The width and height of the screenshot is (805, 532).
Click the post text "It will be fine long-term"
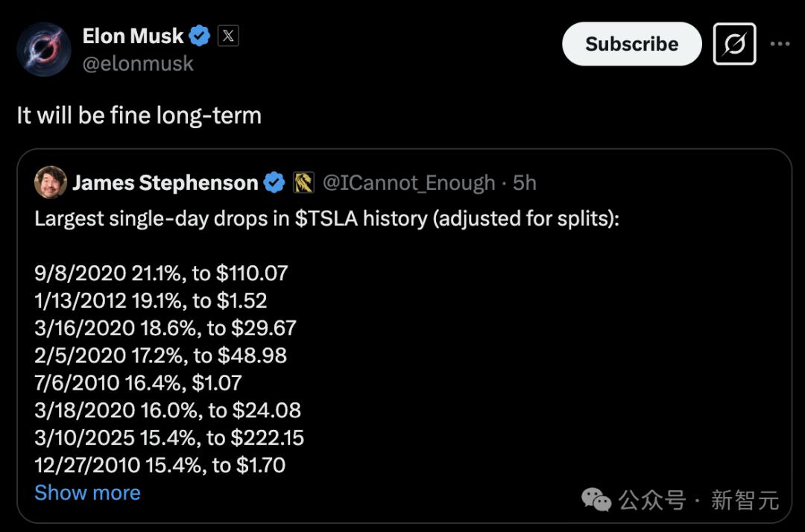139,115
